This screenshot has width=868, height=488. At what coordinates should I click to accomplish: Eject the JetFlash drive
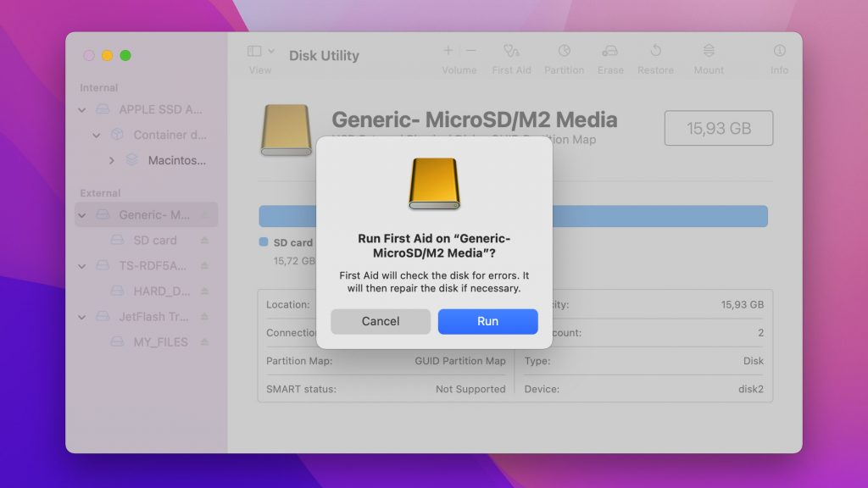point(203,316)
